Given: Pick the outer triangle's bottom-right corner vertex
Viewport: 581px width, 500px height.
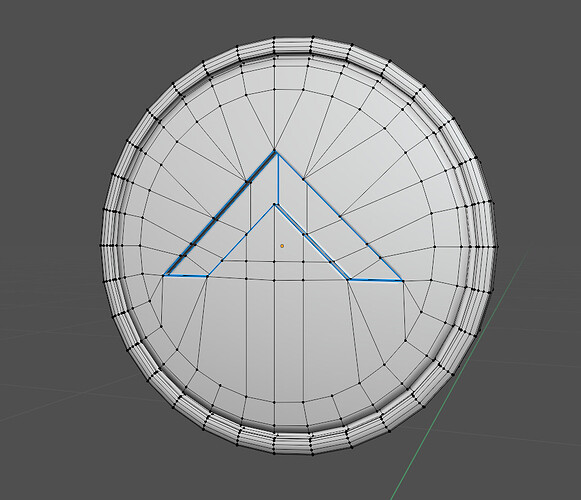Looking at the screenshot, I should 403,281.
